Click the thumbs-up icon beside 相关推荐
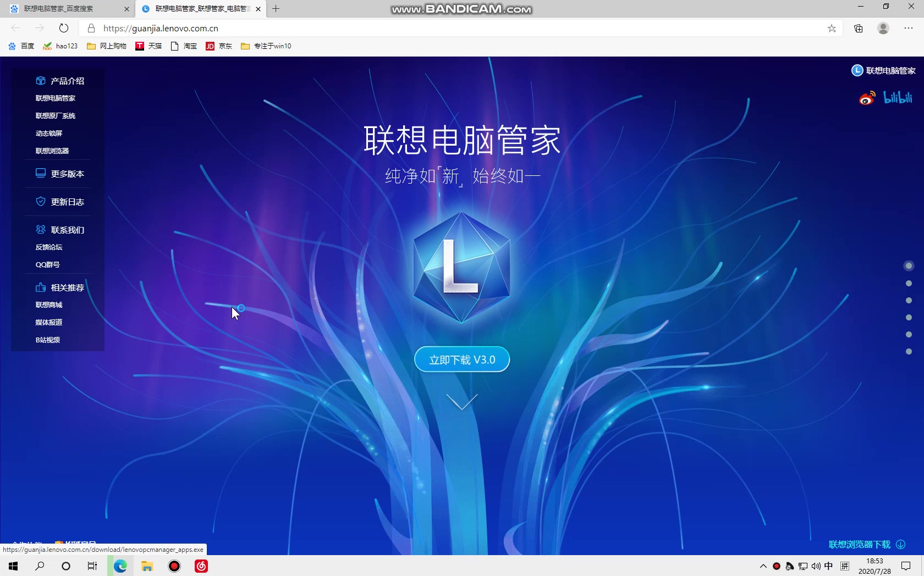924x576 pixels. [x=41, y=287]
